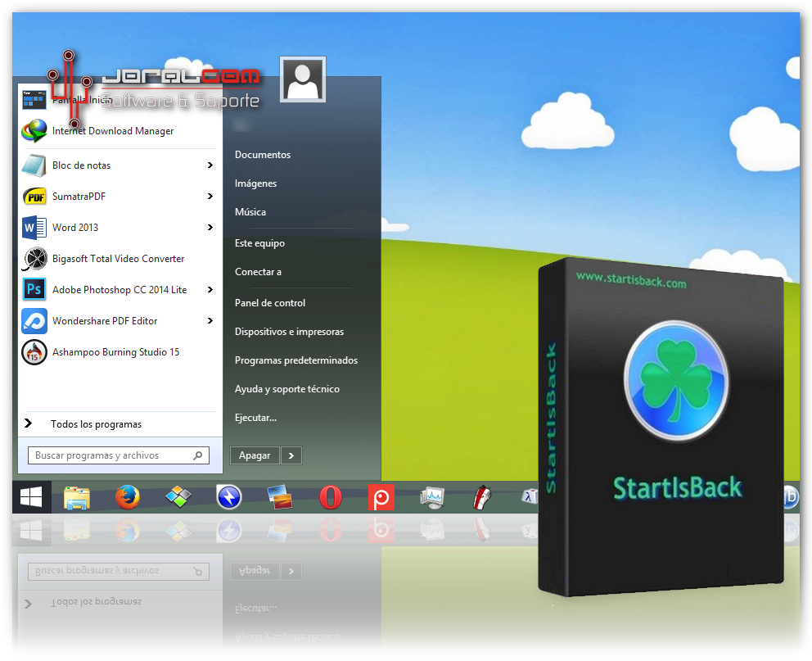Expand Wondershare PDF Editor jump list arrow
Image resolution: width=812 pixels, height=661 pixels.
[x=210, y=320]
